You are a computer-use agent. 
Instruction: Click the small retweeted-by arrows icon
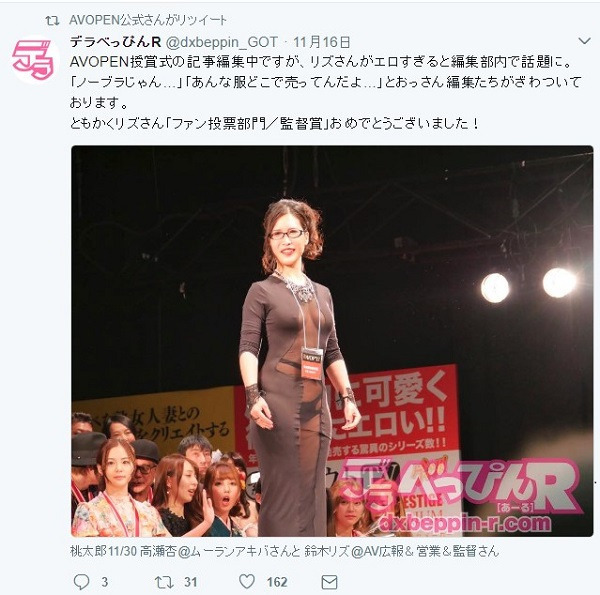click(x=52, y=21)
